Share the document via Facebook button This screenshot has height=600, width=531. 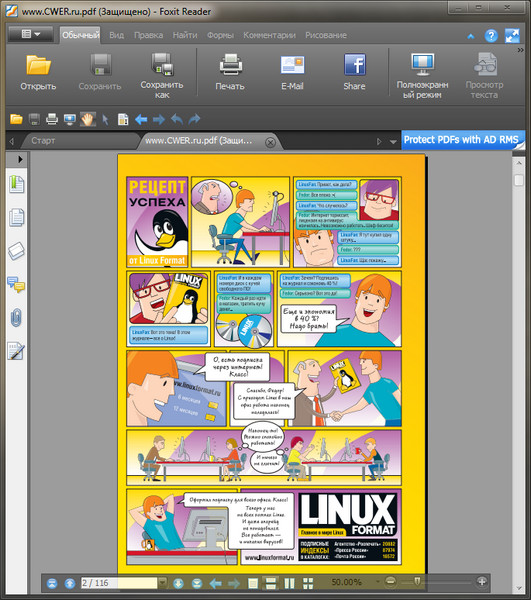coord(354,73)
